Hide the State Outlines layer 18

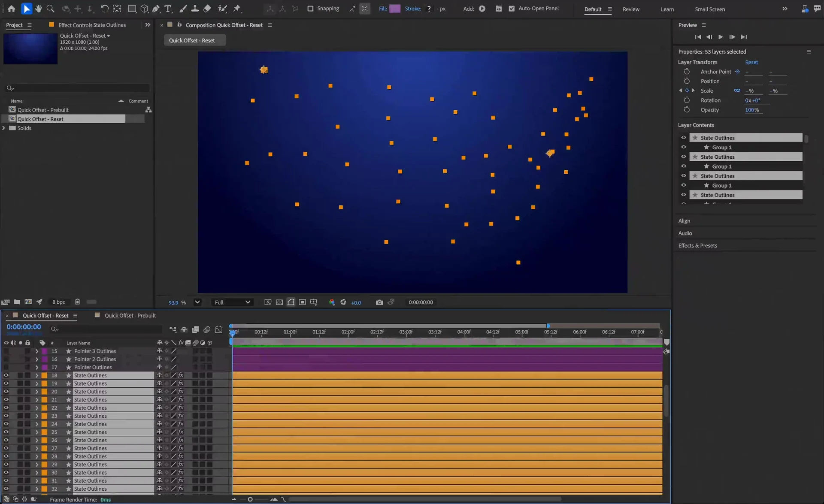coord(6,375)
